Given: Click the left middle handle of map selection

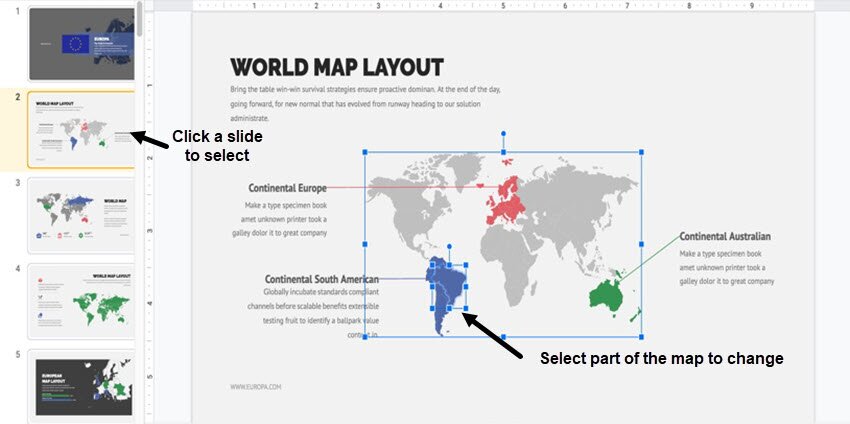Looking at the screenshot, I should tap(365, 245).
